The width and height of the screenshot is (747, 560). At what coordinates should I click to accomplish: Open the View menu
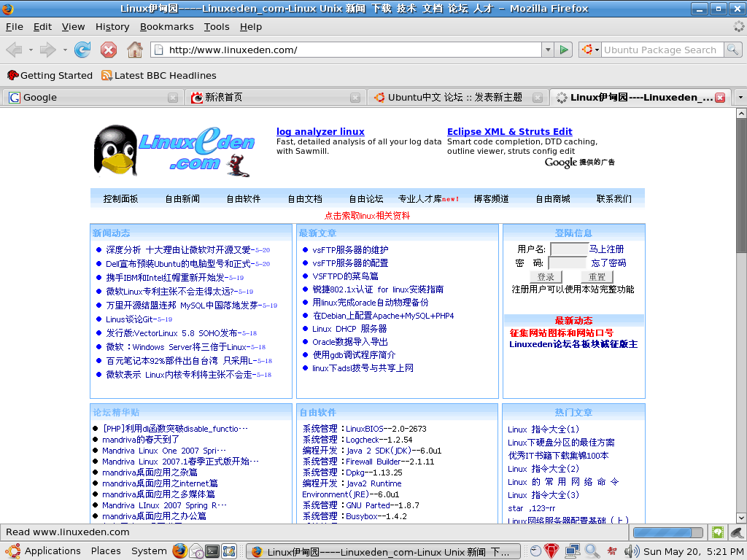(73, 27)
